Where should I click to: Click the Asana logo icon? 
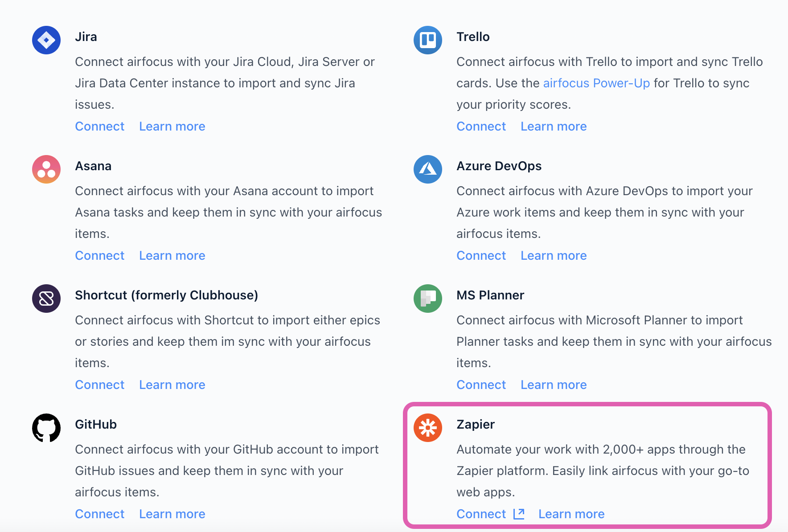pyautogui.click(x=46, y=169)
